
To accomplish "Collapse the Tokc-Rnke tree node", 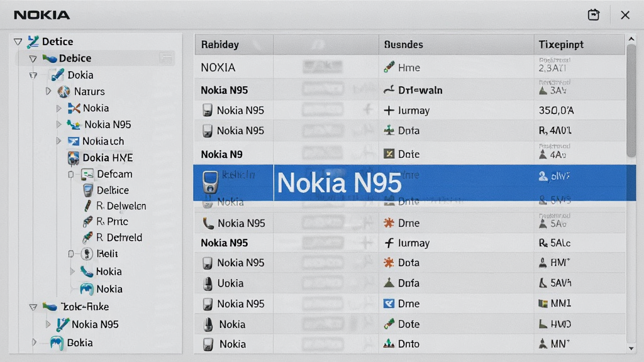I will pos(33,307).
